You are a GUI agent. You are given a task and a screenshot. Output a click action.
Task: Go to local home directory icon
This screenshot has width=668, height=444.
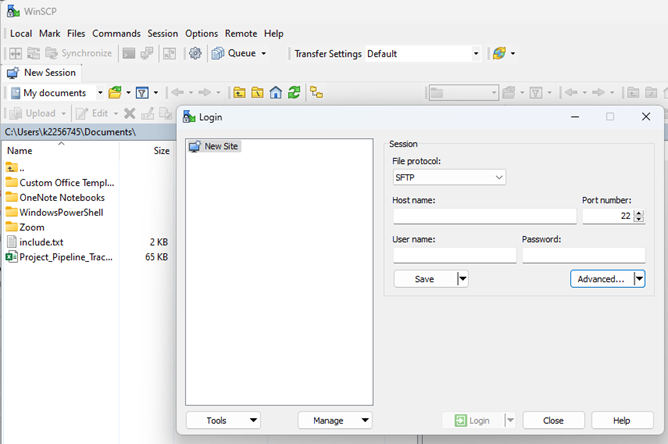click(x=276, y=92)
